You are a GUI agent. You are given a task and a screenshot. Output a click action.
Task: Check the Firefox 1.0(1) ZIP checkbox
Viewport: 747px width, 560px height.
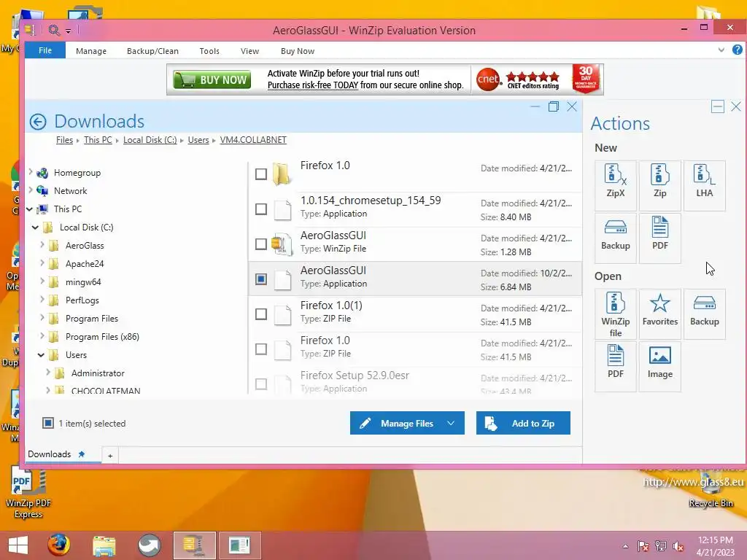(x=261, y=314)
